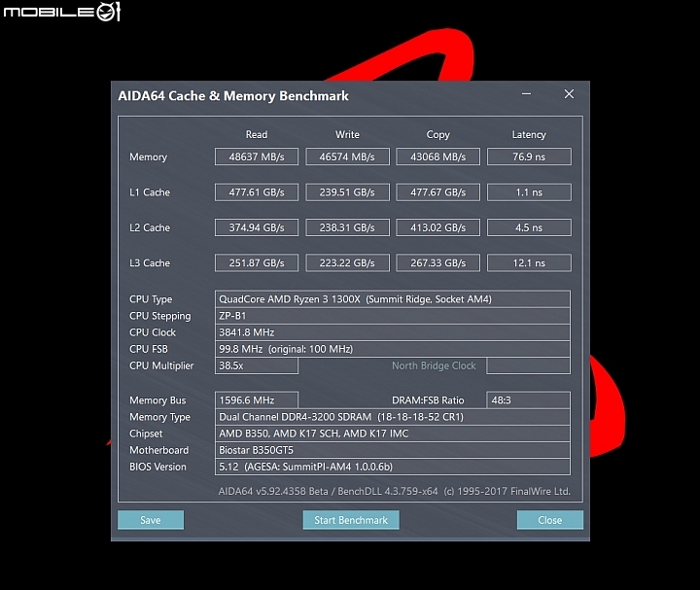Click the DRAM:FSB Ratio field 48:3

pos(528,400)
